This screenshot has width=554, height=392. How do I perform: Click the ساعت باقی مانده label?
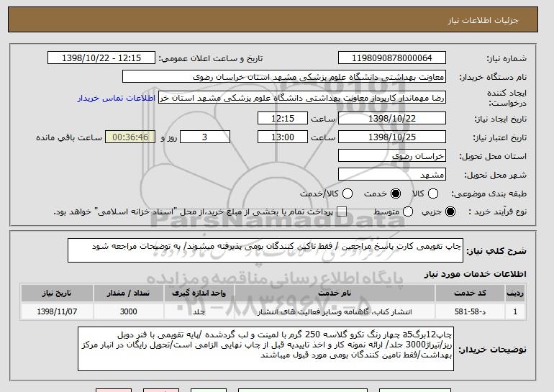[69, 137]
